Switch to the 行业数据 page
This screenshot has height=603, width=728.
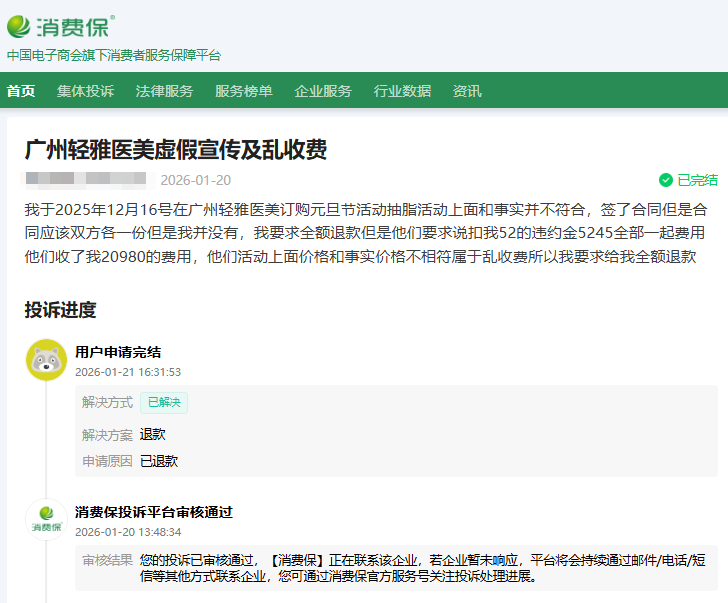[x=402, y=91]
